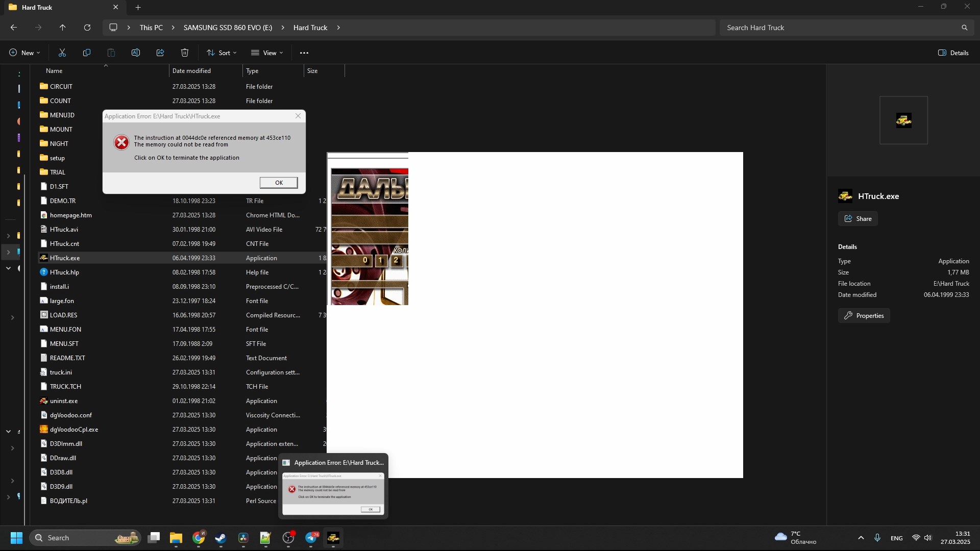Refresh the Hard Truck folder
Screen dimensions: 980x551
(87, 28)
